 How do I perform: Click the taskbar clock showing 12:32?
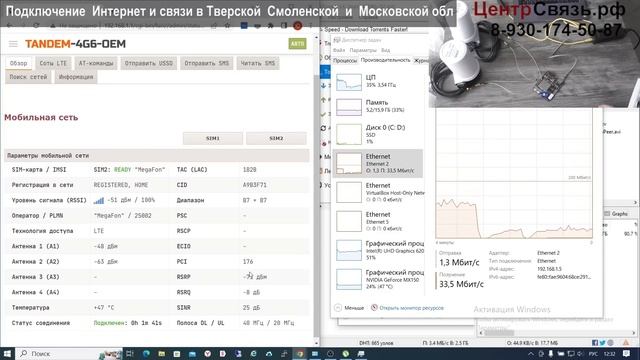pyautogui.click(x=609, y=353)
